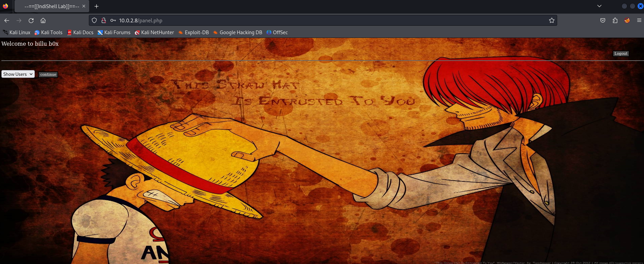Image resolution: width=644 pixels, height=264 pixels.
Task: Reload the current page
Action: (31, 20)
